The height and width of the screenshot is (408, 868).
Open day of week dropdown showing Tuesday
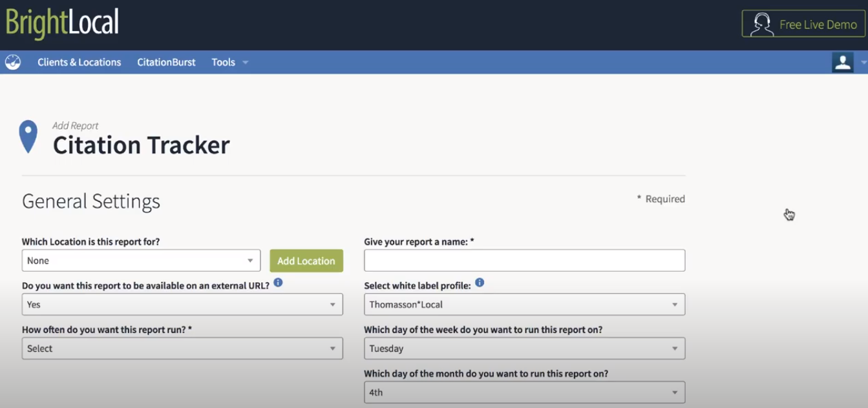524,349
